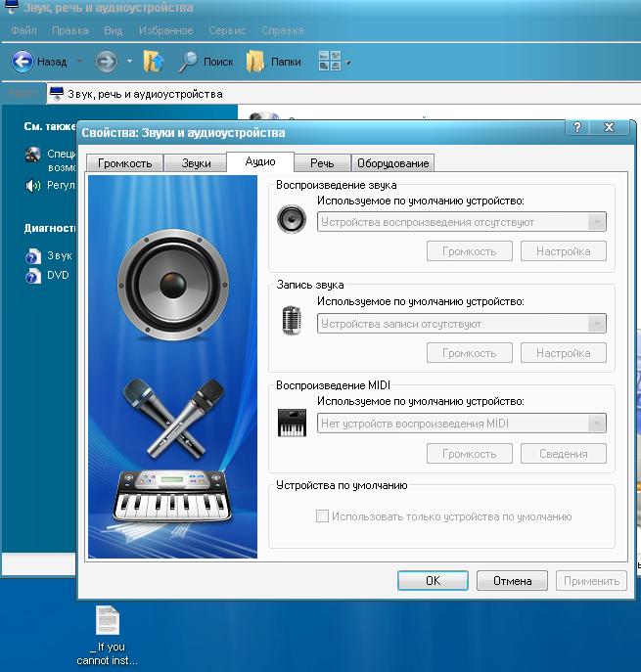Select the Речь tab
Screen dimensions: 641x672
tap(322, 163)
